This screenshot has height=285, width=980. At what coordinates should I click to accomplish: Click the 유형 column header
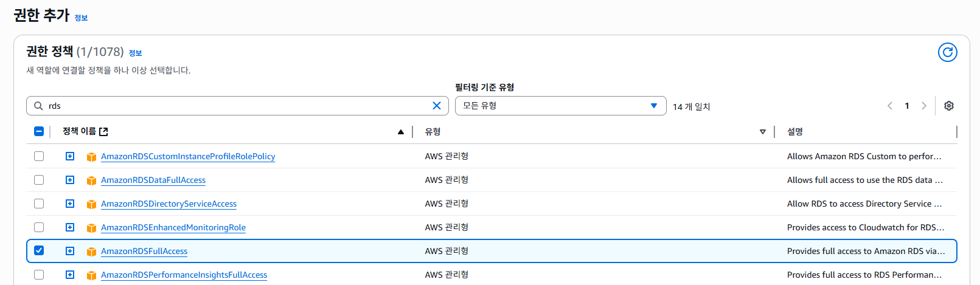pyautogui.click(x=433, y=131)
